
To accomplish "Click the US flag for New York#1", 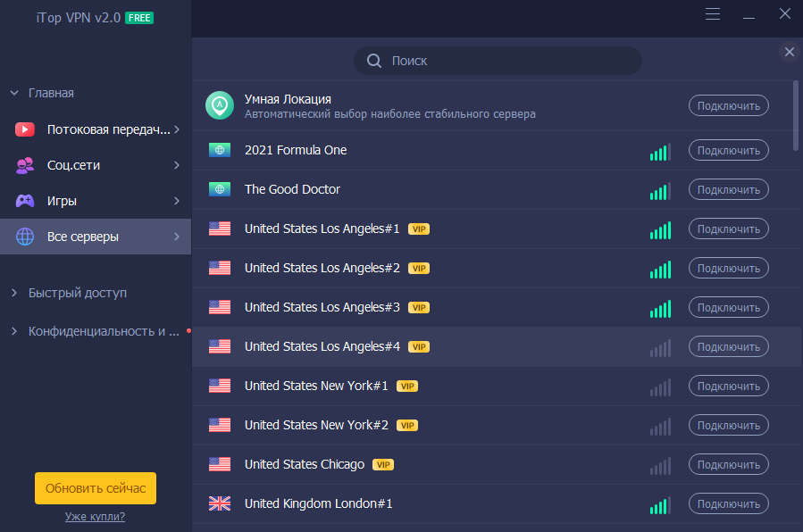I will click(220, 386).
